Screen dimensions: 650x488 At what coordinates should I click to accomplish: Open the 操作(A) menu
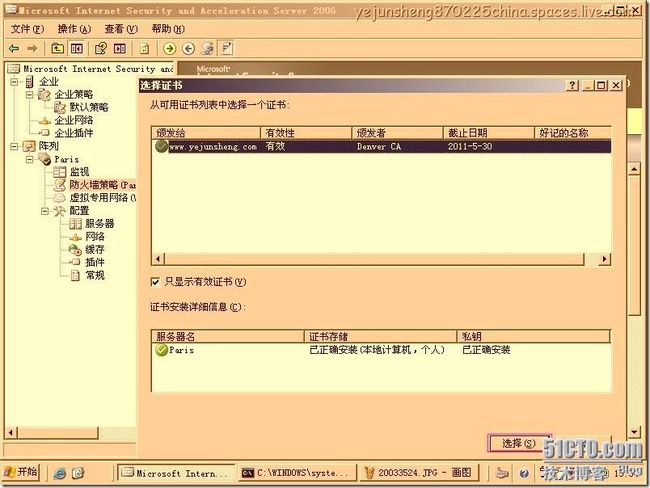pos(74,29)
